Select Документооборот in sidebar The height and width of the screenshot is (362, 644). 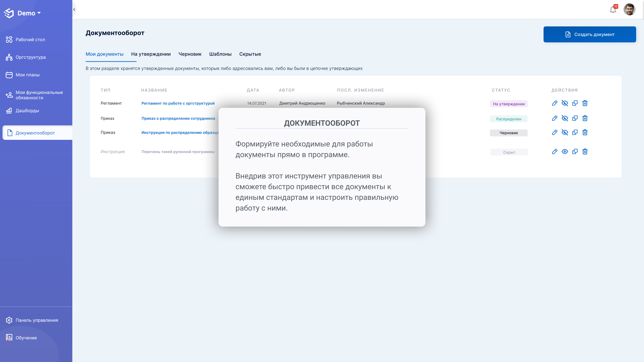pyautogui.click(x=38, y=133)
